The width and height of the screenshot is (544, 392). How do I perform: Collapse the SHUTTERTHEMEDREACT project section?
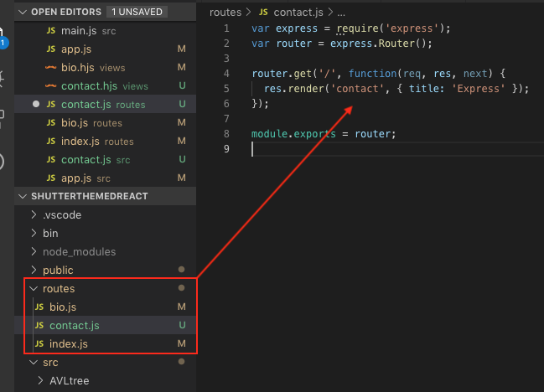point(23,196)
